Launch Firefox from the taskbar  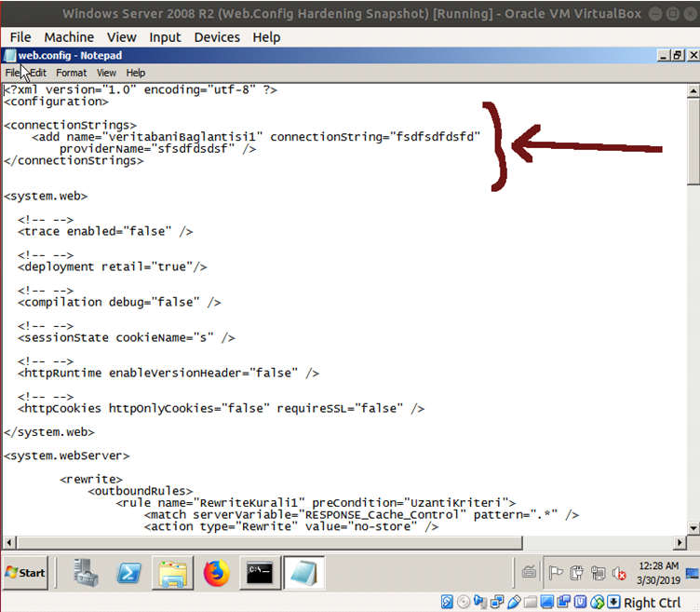[x=217, y=572]
